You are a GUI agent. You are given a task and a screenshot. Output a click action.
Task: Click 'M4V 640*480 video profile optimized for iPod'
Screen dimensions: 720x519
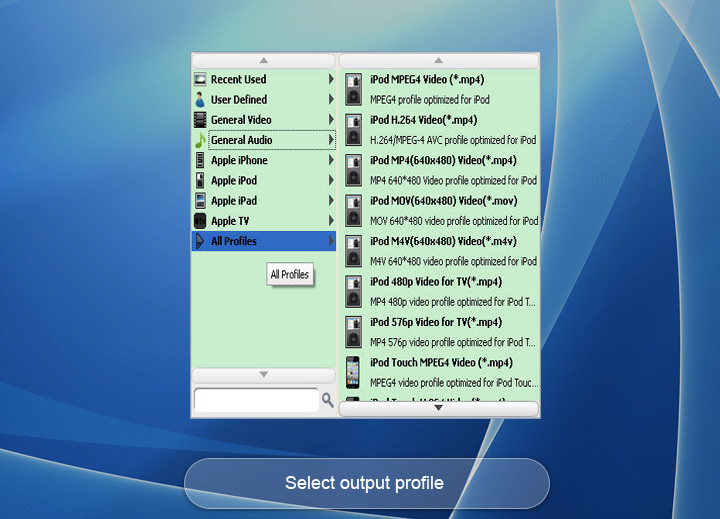coord(454,261)
